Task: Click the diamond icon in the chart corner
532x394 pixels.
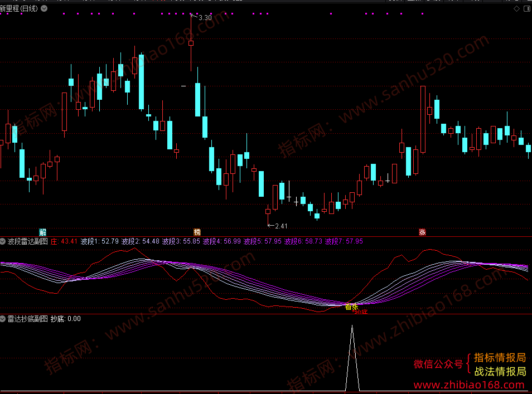Action: 516,9
